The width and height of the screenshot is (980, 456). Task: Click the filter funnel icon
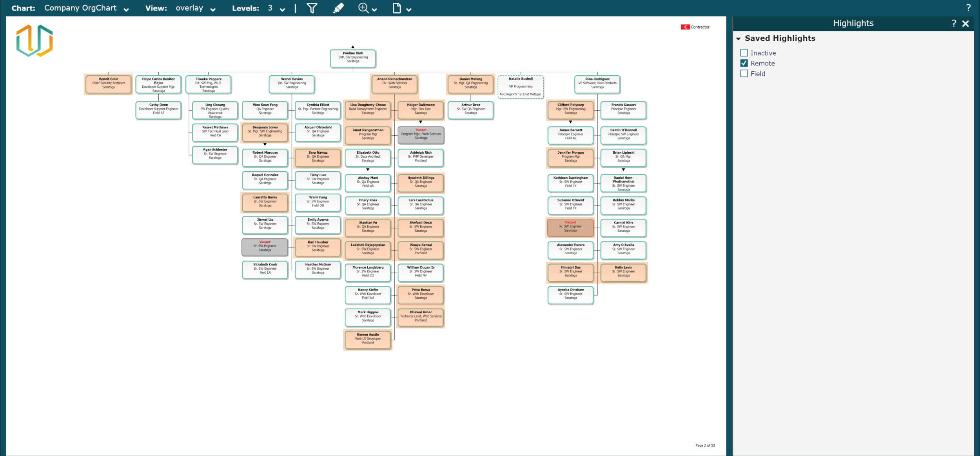312,8
